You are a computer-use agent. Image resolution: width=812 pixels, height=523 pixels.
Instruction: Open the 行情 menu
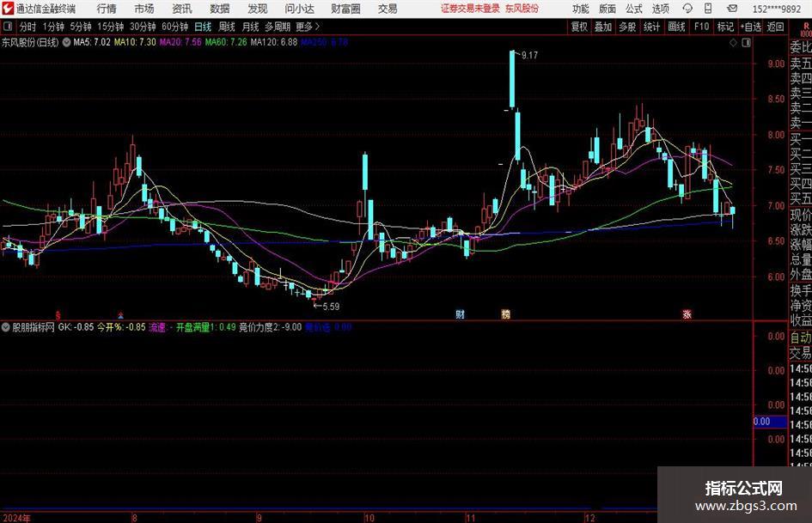(107, 9)
